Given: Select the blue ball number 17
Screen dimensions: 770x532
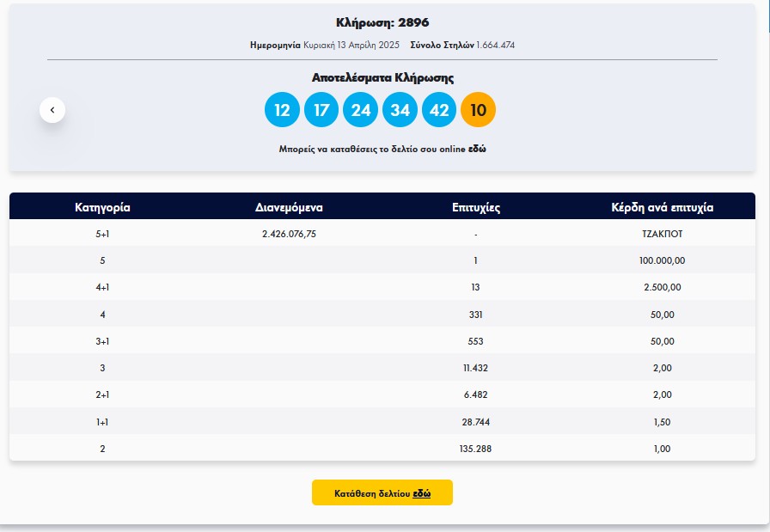Looking at the screenshot, I should pos(321,109).
